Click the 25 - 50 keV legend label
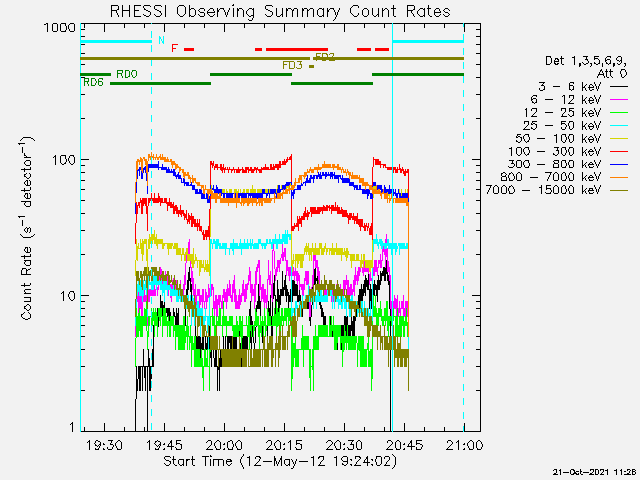 pyautogui.click(x=562, y=125)
